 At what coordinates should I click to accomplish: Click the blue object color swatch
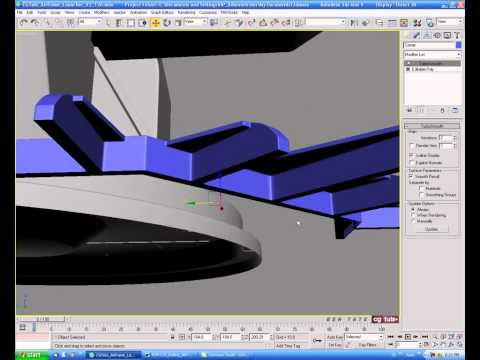(459, 45)
